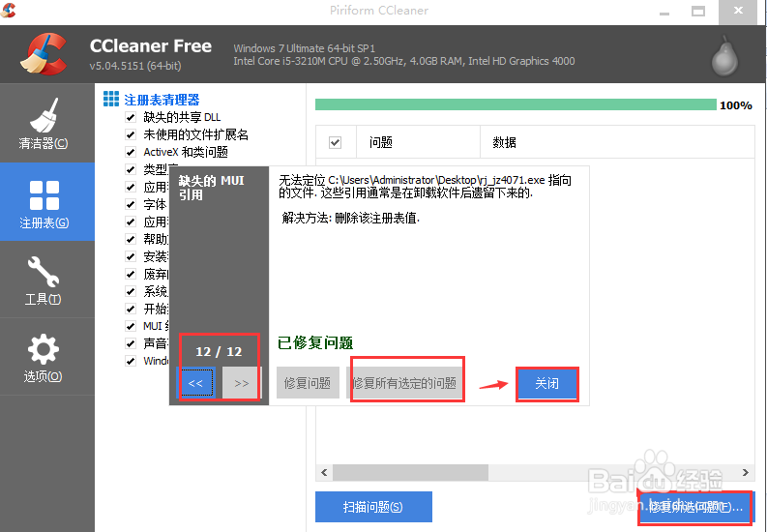
Task: Click the 12 / 12 issue counter
Action: pyautogui.click(x=219, y=351)
